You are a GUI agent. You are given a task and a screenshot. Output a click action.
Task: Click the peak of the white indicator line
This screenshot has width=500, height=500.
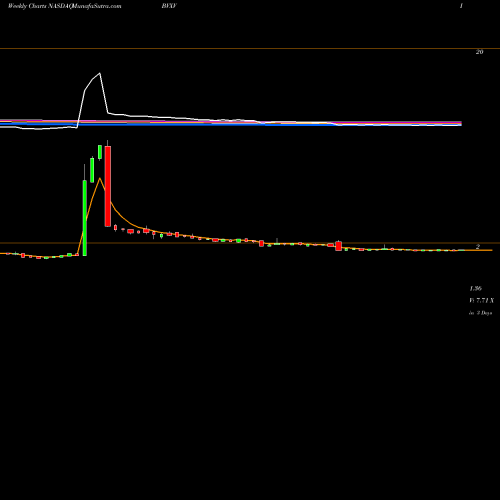point(100,73)
